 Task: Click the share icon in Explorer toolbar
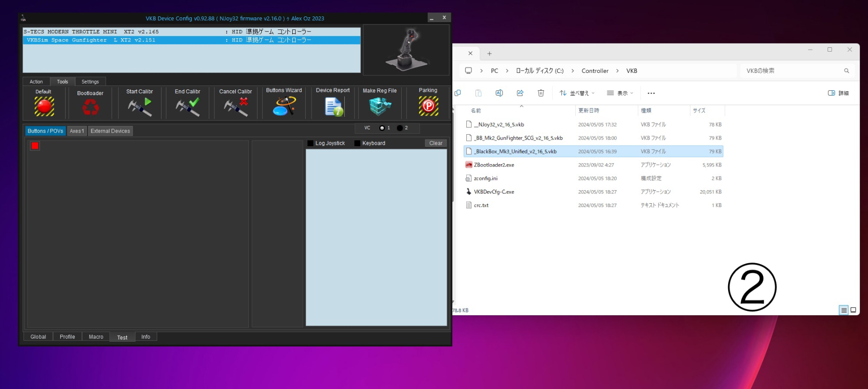[520, 93]
